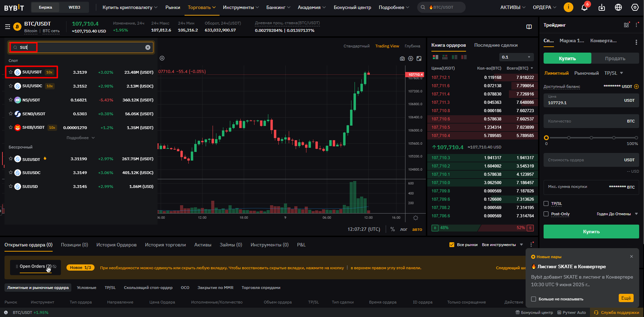Click the chart layout split-view icon
This screenshot has height=317, width=644.
pyautogui.click(x=529, y=27)
